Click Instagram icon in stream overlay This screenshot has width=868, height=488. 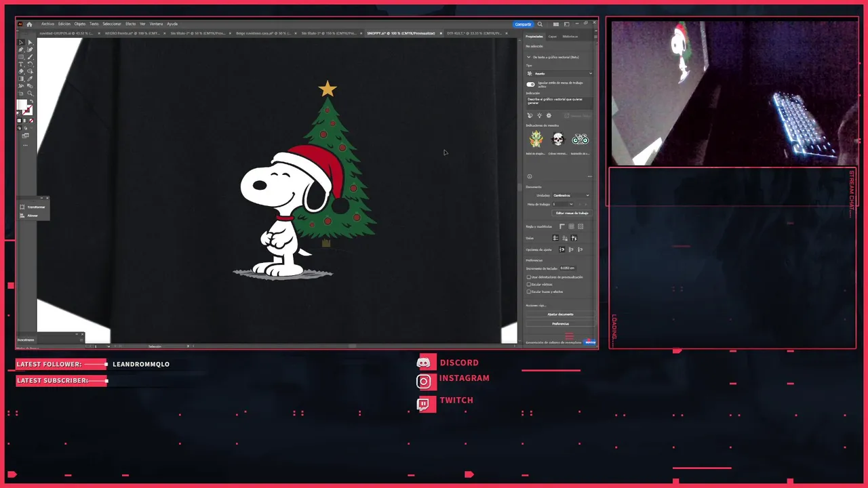[x=425, y=382]
